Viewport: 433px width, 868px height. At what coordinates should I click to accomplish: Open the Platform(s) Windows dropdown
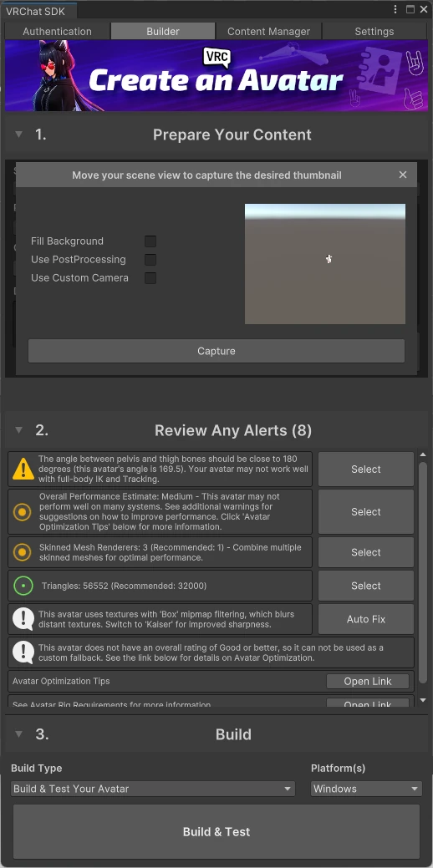pyautogui.click(x=367, y=789)
